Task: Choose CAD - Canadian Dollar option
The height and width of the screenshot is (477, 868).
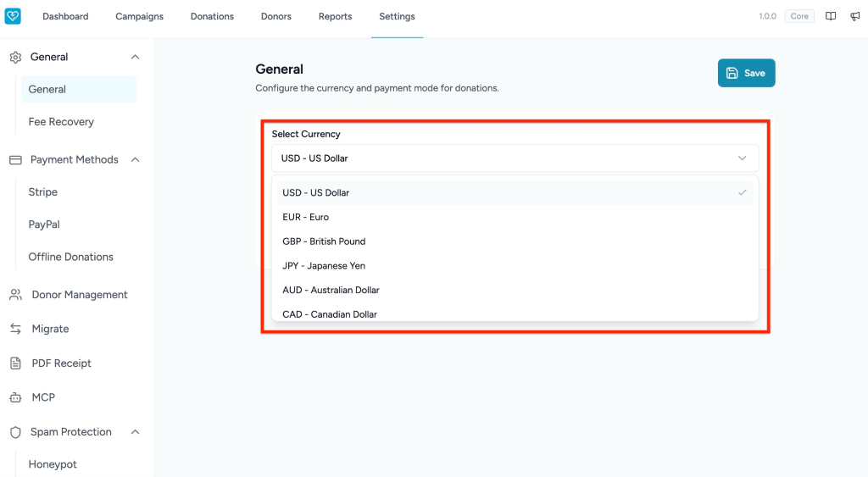Action: [515, 313]
